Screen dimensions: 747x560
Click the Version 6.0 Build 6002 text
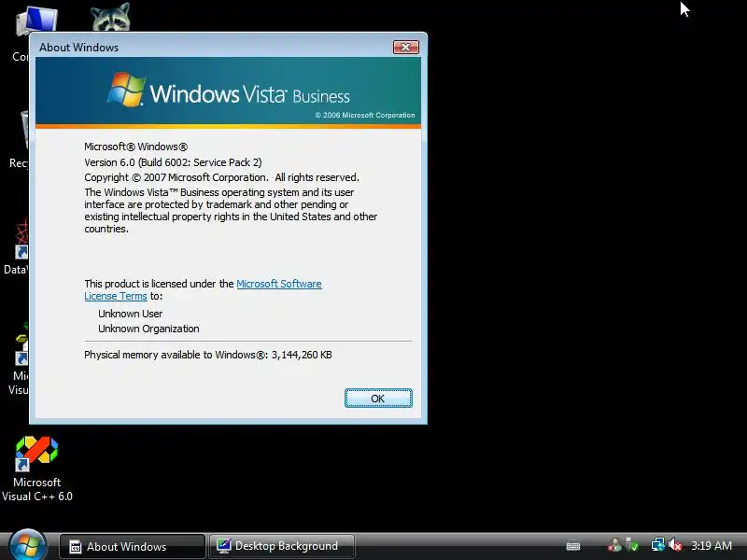click(173, 162)
